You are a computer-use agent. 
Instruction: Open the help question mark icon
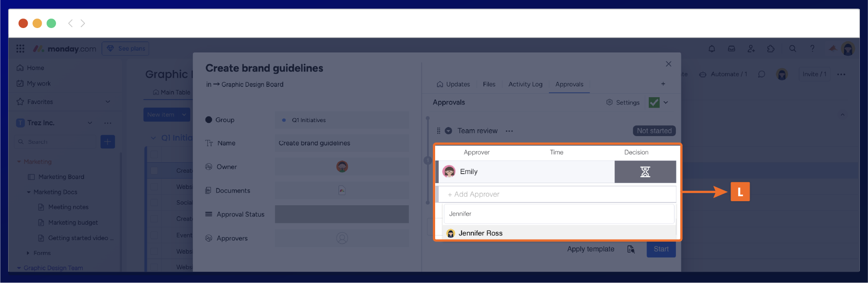point(812,49)
